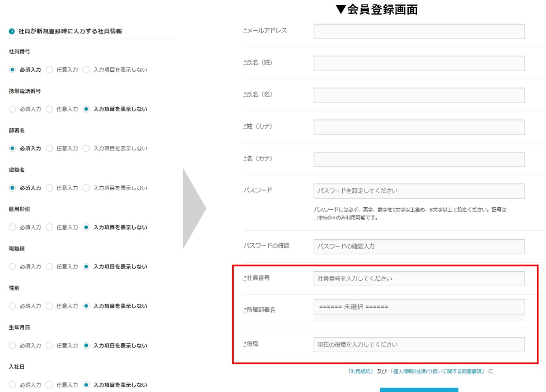Select 任意入力 for 役職名
This screenshot has height=392, width=546.
49,188
